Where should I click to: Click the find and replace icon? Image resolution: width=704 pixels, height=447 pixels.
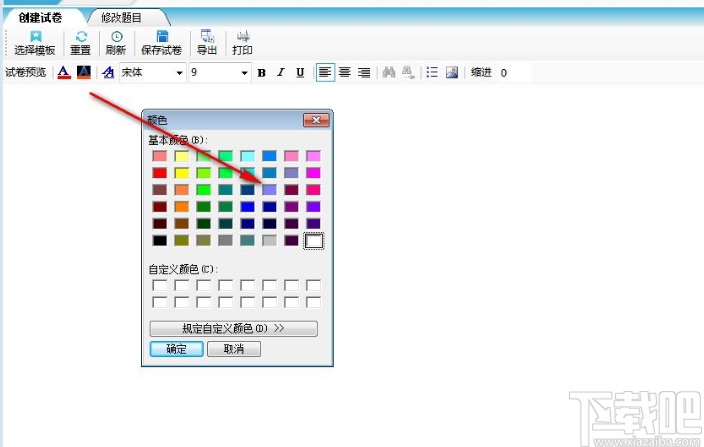408,72
